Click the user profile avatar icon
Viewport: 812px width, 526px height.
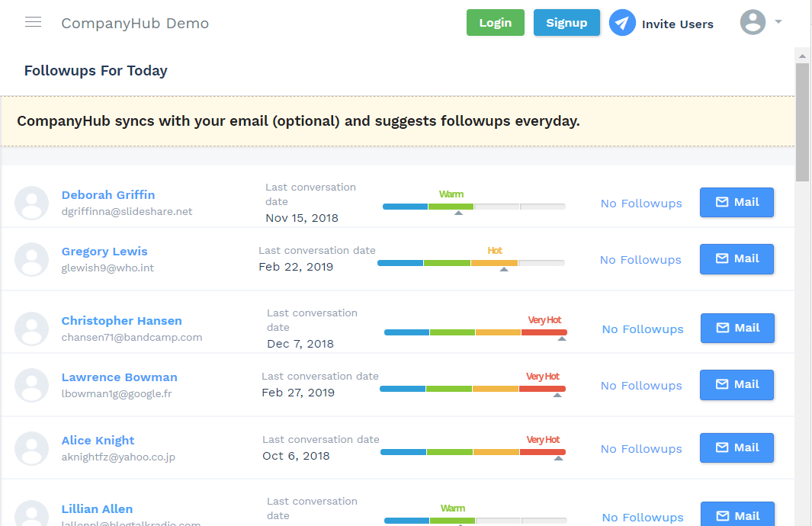coord(753,22)
